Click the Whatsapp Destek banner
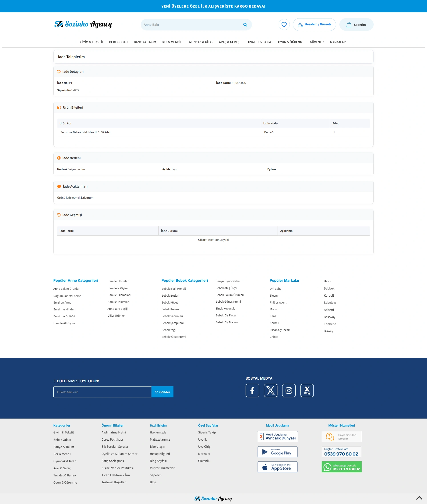The width and height of the screenshot is (427, 504). pyautogui.click(x=341, y=467)
